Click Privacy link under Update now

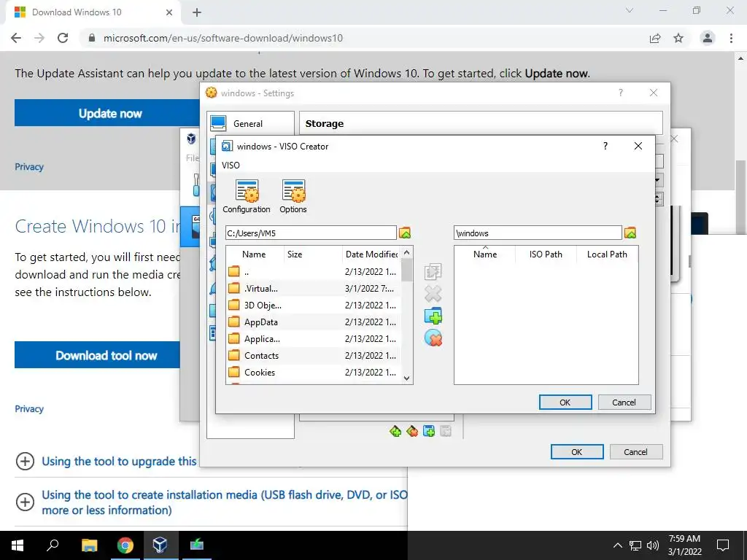29,167
